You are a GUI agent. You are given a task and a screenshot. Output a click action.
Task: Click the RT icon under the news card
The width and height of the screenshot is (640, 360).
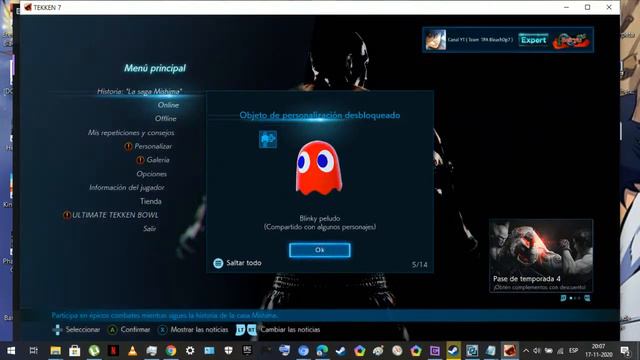(x=587, y=298)
